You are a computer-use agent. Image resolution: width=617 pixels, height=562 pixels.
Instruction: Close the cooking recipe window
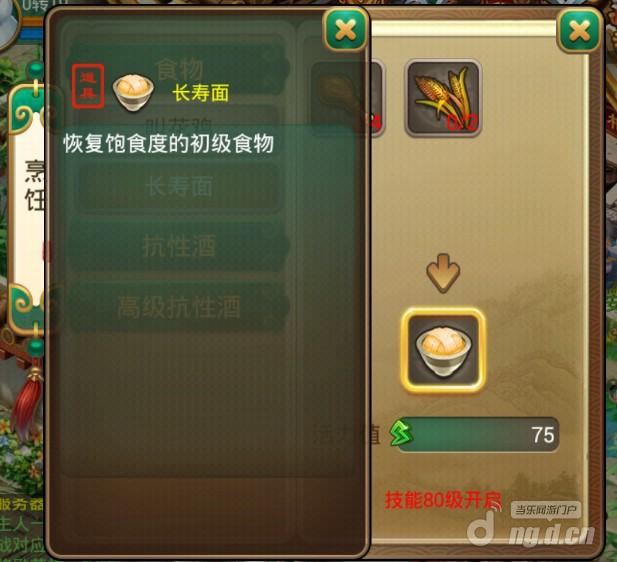tap(580, 31)
